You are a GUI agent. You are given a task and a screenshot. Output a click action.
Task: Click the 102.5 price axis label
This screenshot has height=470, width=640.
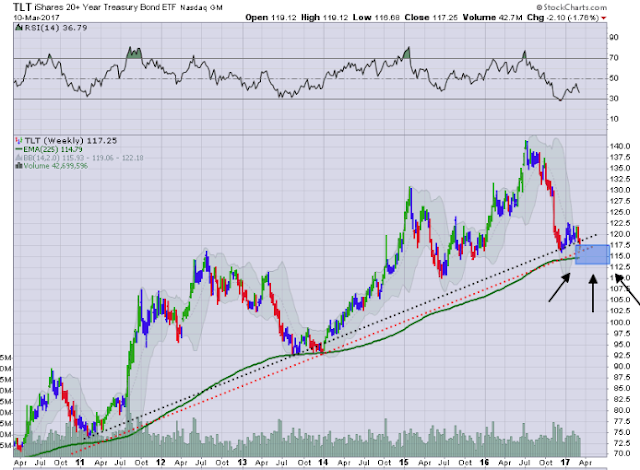620,311
